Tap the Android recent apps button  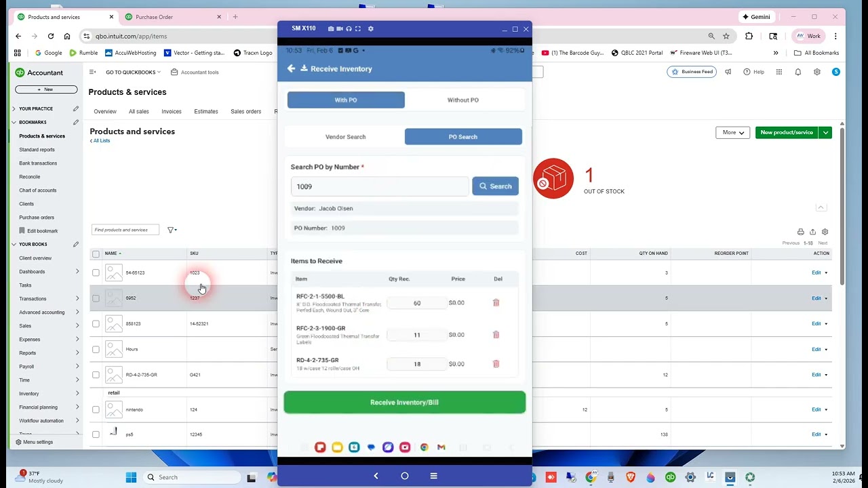click(434, 476)
